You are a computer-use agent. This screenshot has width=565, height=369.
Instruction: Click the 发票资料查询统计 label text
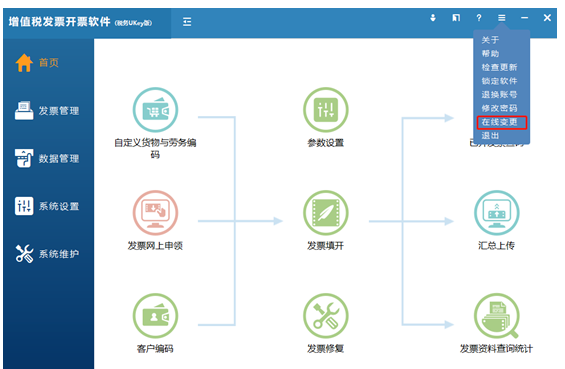[496, 349]
